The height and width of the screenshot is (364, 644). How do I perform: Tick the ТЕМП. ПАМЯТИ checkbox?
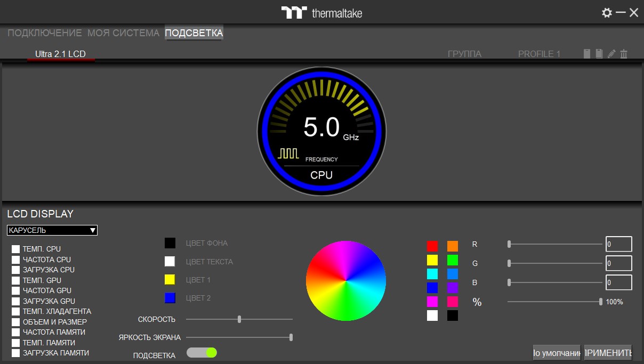point(16,343)
